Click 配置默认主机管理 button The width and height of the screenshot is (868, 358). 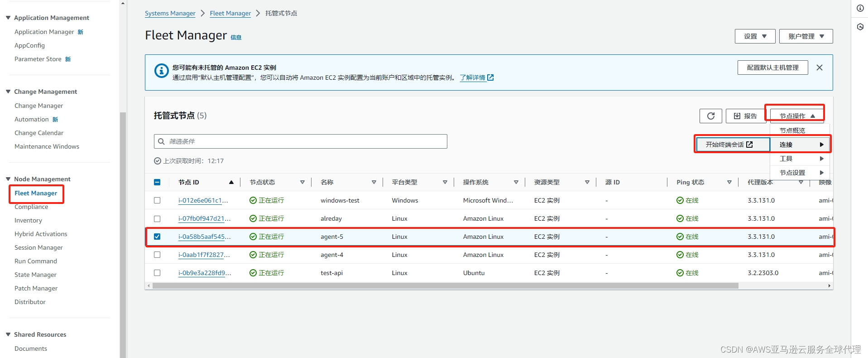(773, 68)
